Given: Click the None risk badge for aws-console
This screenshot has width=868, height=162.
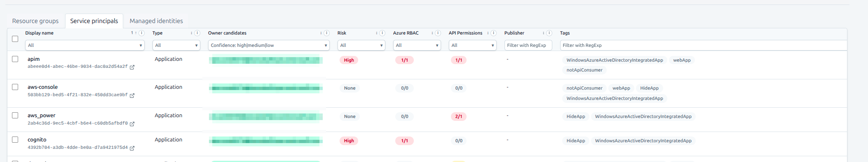Looking at the screenshot, I should click(x=350, y=88).
